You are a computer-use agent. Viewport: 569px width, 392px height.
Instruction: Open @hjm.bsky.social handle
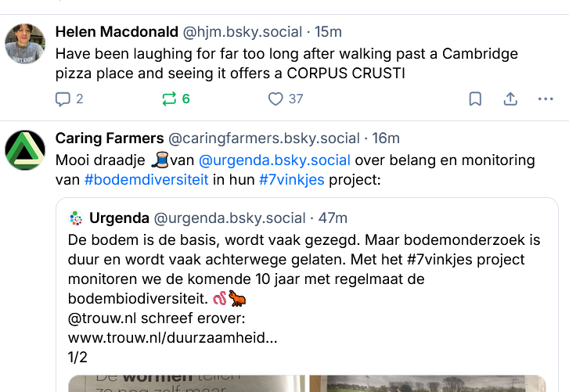[x=242, y=32]
